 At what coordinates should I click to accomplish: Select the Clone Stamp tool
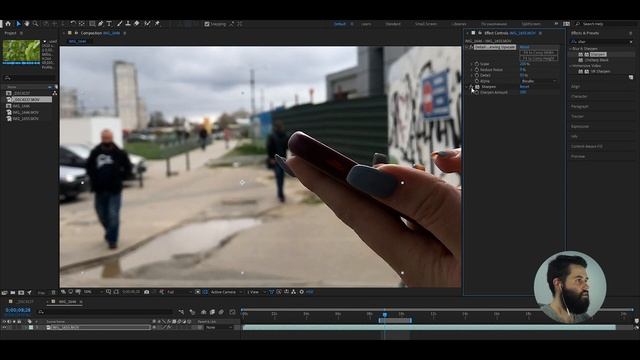128,24
